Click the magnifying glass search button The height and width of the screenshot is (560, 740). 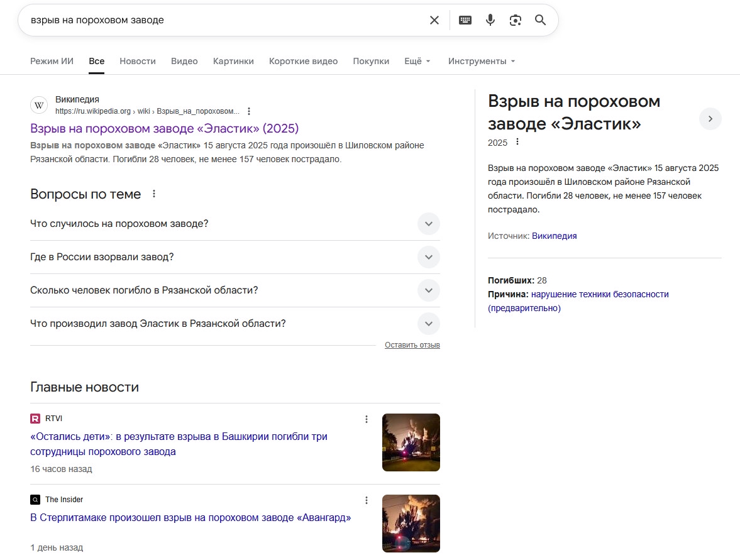(x=541, y=20)
